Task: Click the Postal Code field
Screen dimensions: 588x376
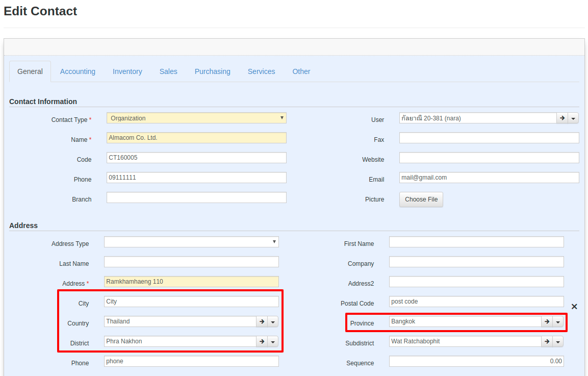Action: click(x=477, y=302)
